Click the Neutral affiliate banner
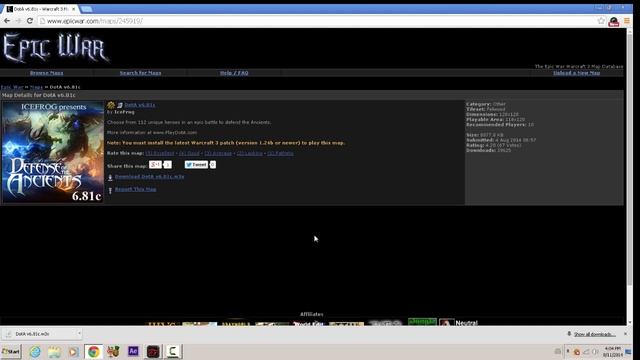Image resolution: width=640 pixels, height=360 pixels. click(458, 322)
